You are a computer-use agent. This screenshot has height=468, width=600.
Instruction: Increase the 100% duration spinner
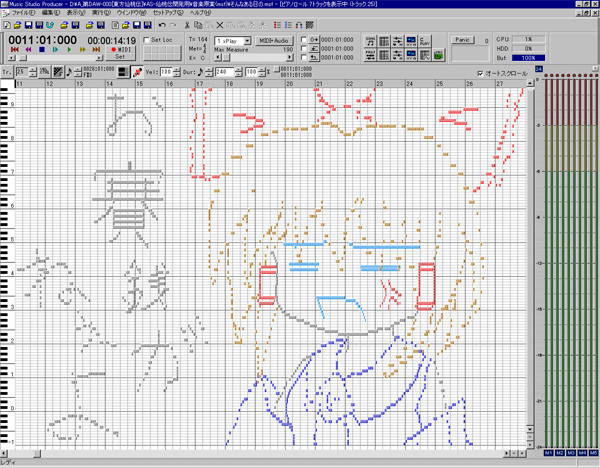(x=262, y=69)
